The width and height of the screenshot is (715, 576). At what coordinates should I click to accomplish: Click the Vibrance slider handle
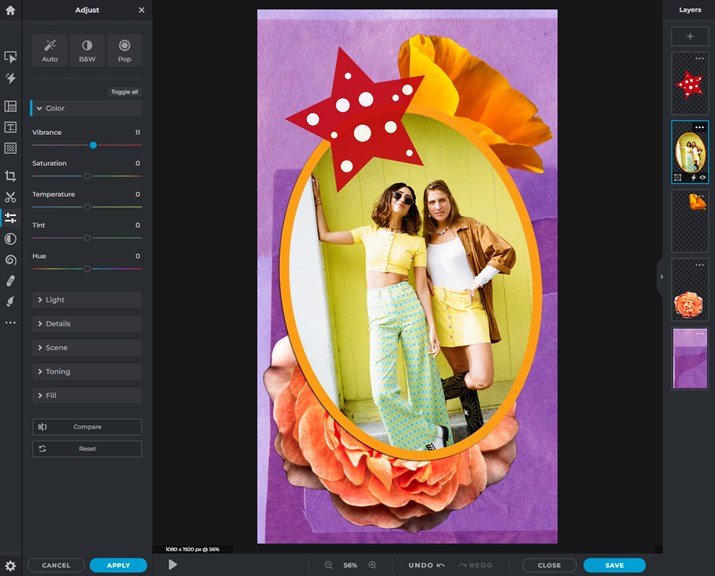[x=93, y=145]
